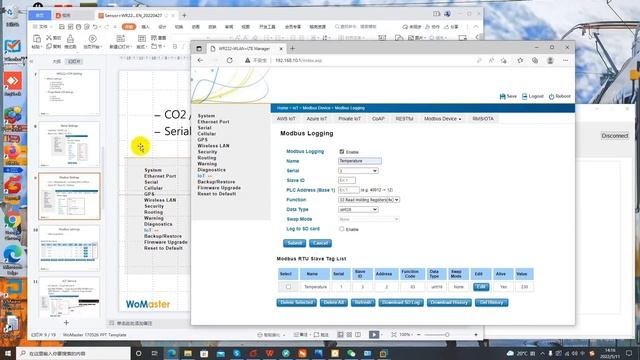Image resolution: width=640 pixels, height=360 pixels.
Task: Open Edge browser settings ellipsis menu
Action: point(565,60)
